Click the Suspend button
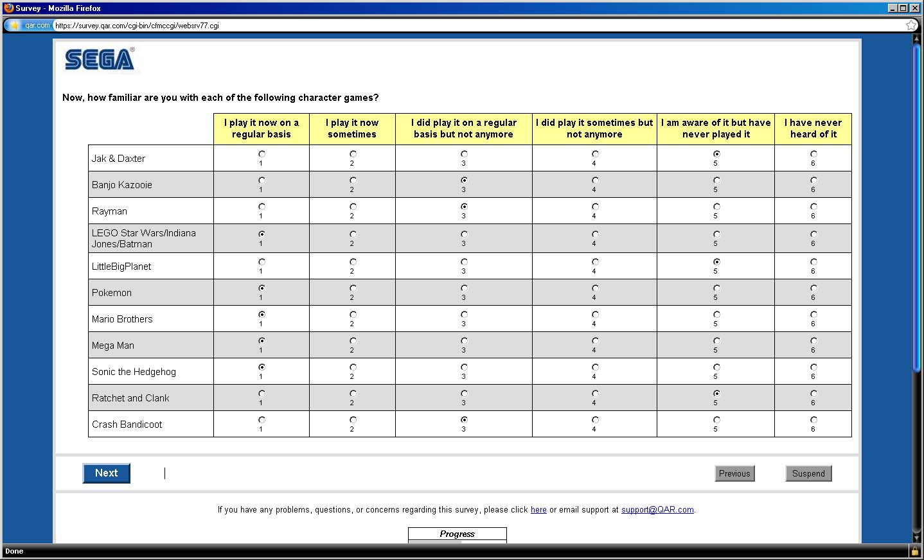This screenshot has width=924, height=560. [x=808, y=473]
